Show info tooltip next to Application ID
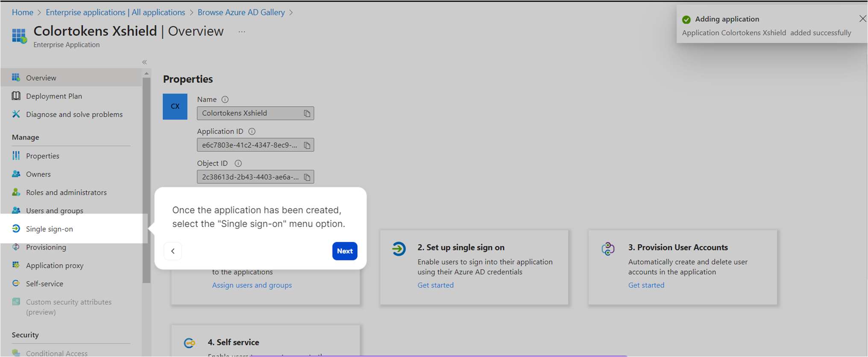 (252, 132)
